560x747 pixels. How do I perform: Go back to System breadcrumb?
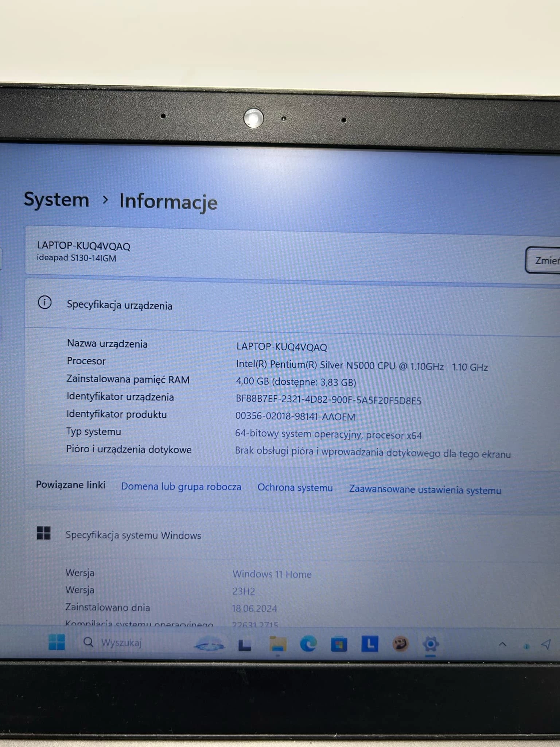pyautogui.click(x=57, y=200)
